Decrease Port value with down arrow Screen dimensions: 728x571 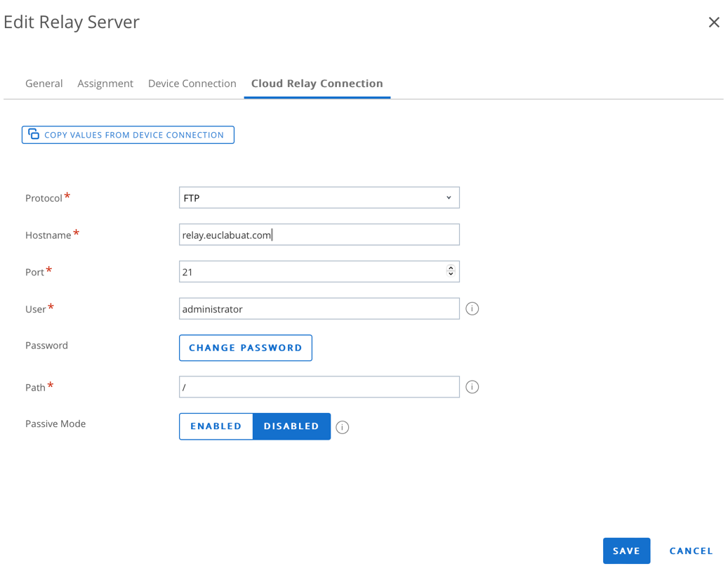pos(451,275)
